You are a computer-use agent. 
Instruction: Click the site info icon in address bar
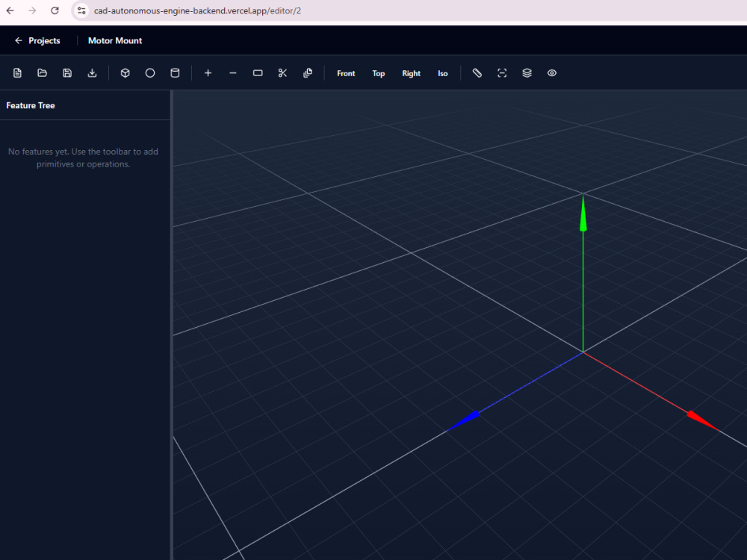point(81,10)
